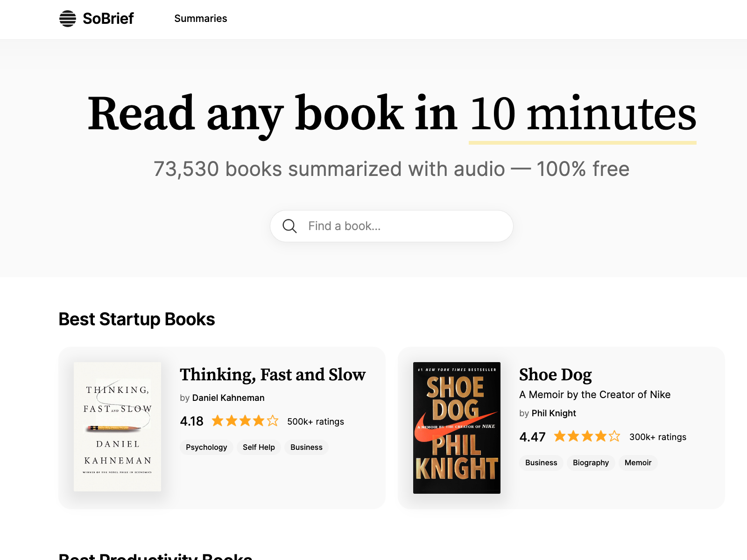Click the third star under Thinking, Fast and Slow
Viewport: 747px width, 560px height.
point(245,421)
